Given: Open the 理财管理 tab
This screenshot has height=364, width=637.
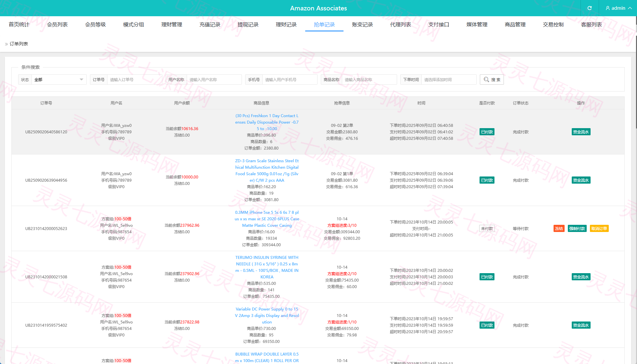Looking at the screenshot, I should 172,25.
